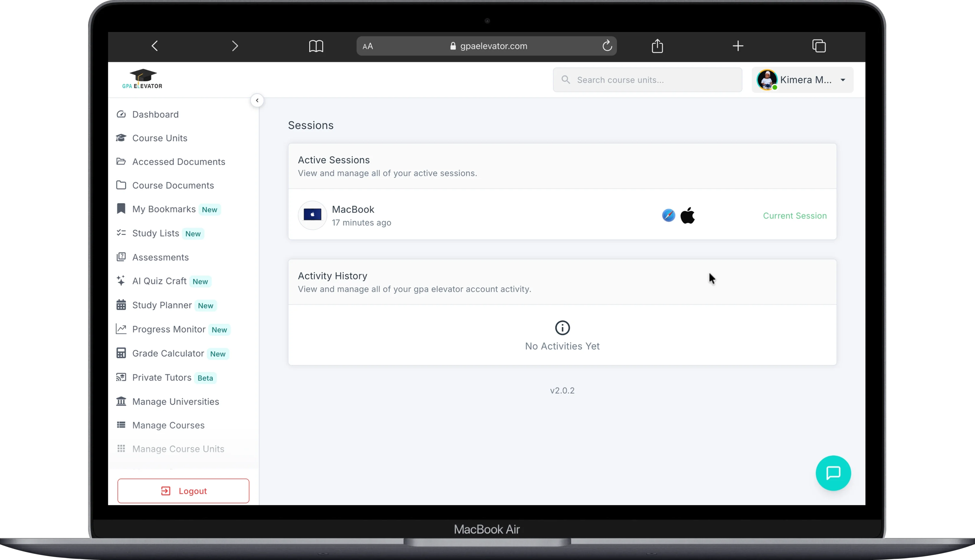Click the GPA Elevator logo
The width and height of the screenshot is (975, 560).
point(142,79)
